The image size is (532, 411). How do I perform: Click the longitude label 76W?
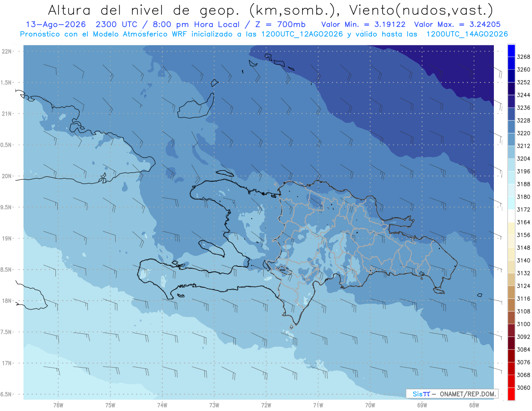[x=58, y=405]
